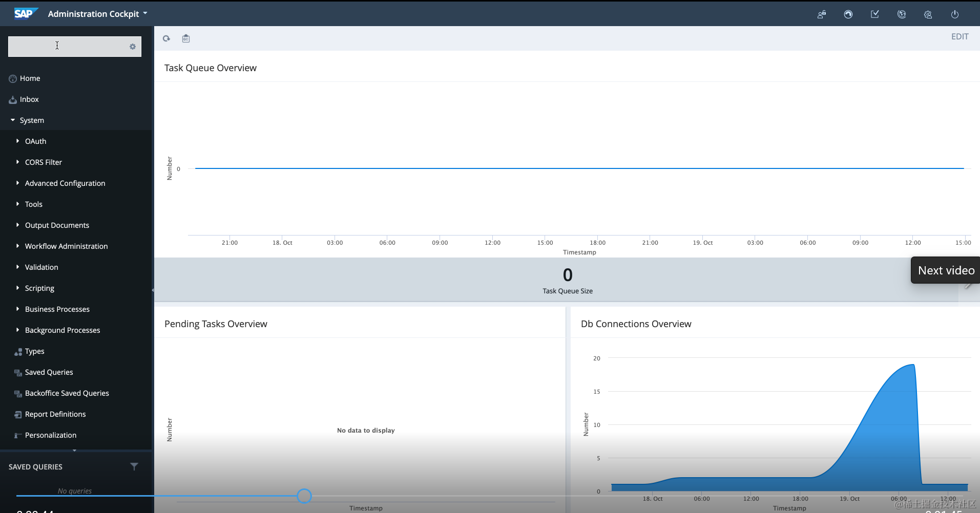The height and width of the screenshot is (513, 980).
Task: Select Personalization in the tree
Action: point(51,435)
